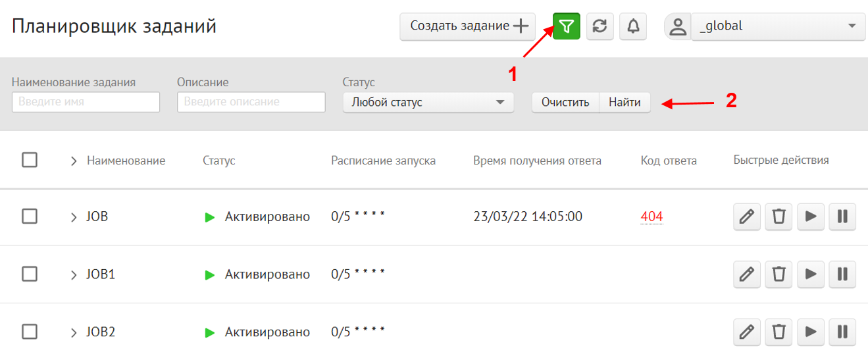
Task: Pause JOB using the pause icon
Action: coord(842,216)
